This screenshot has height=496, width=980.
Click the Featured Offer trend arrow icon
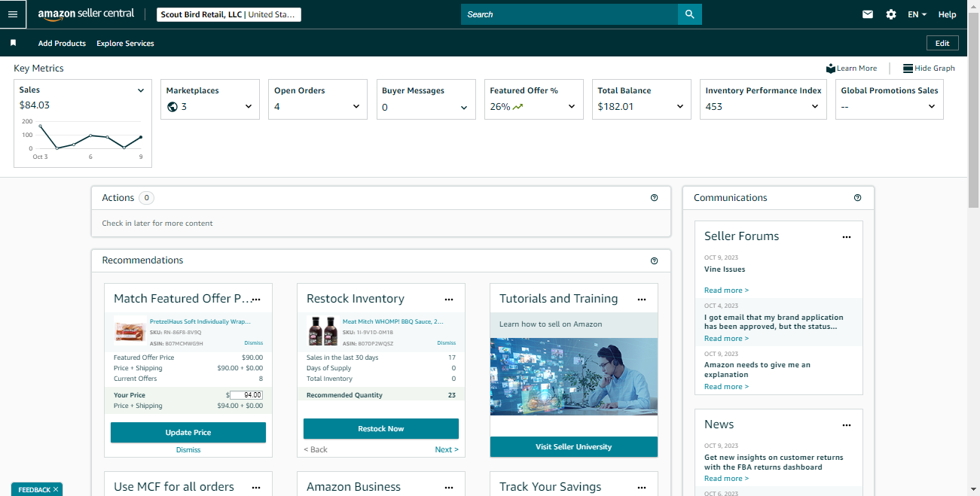click(x=517, y=106)
